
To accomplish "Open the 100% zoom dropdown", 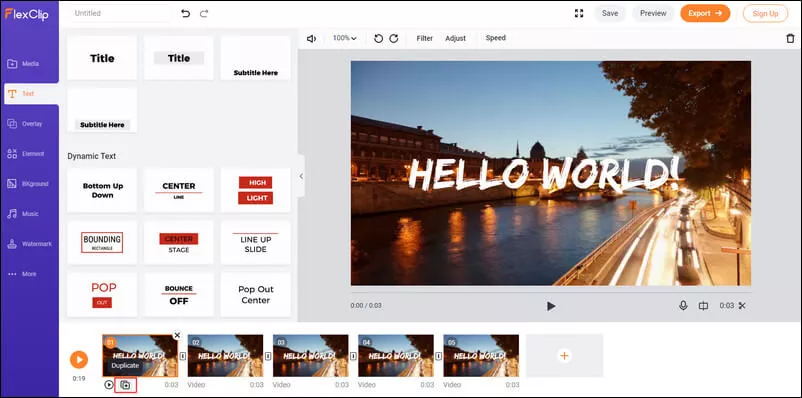I will pyautogui.click(x=344, y=38).
